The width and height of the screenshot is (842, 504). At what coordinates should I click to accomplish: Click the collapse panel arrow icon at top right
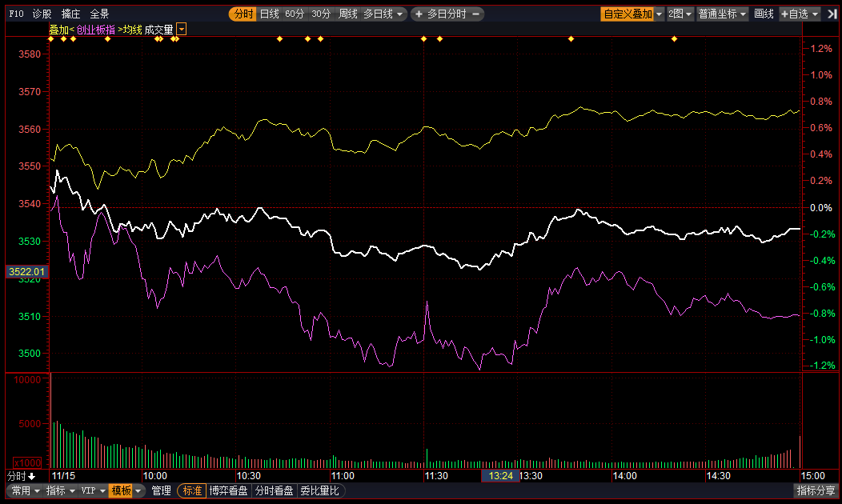832,14
